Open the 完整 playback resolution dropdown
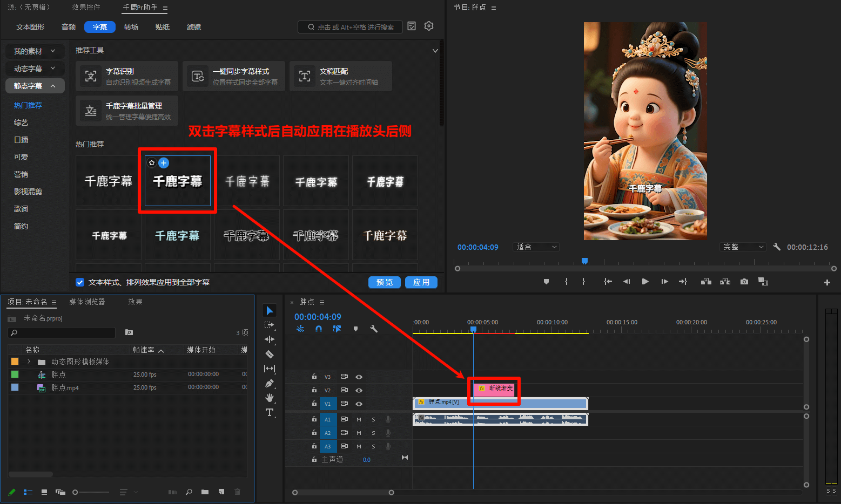This screenshot has width=841, height=504. coord(743,247)
